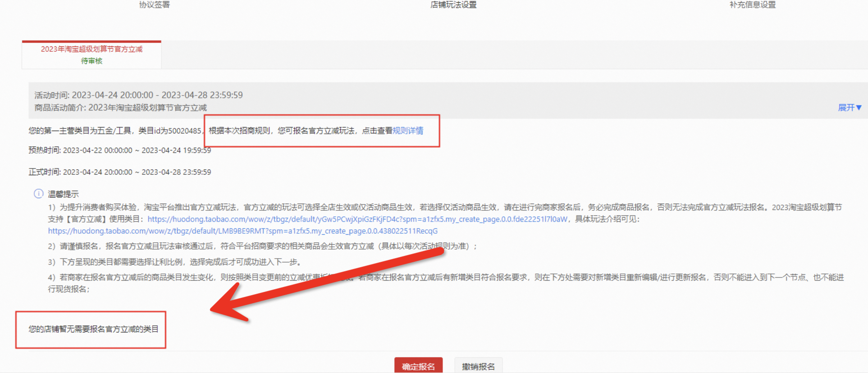The width and height of the screenshot is (868, 373).
Task: Click the 展开 dropdown triangle arrow
Action: (859, 108)
